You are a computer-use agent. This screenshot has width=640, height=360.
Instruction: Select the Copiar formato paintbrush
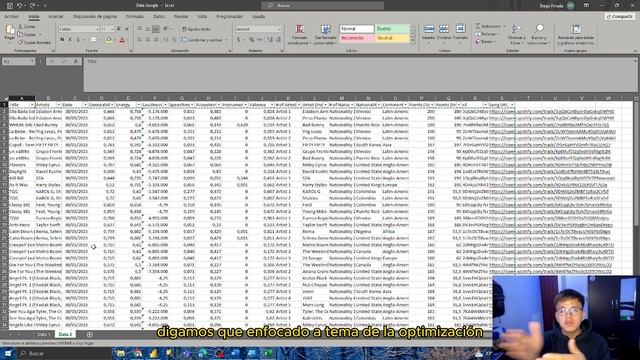(34, 42)
